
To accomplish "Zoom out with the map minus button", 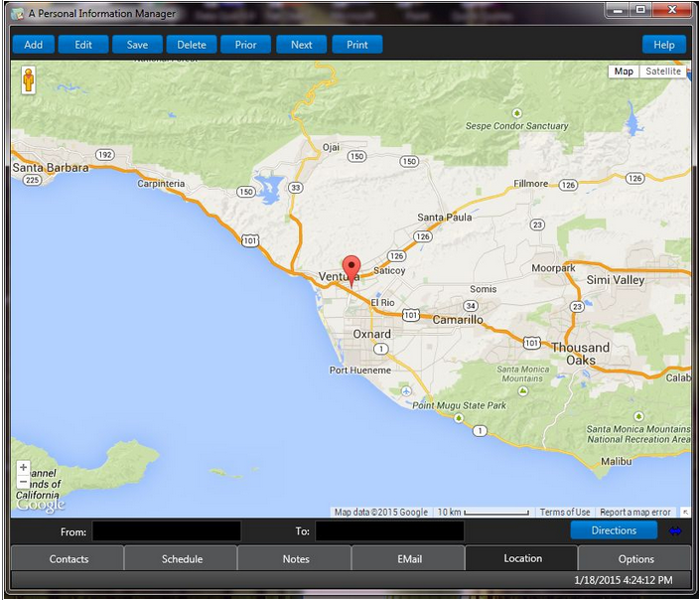I will pos(23,482).
